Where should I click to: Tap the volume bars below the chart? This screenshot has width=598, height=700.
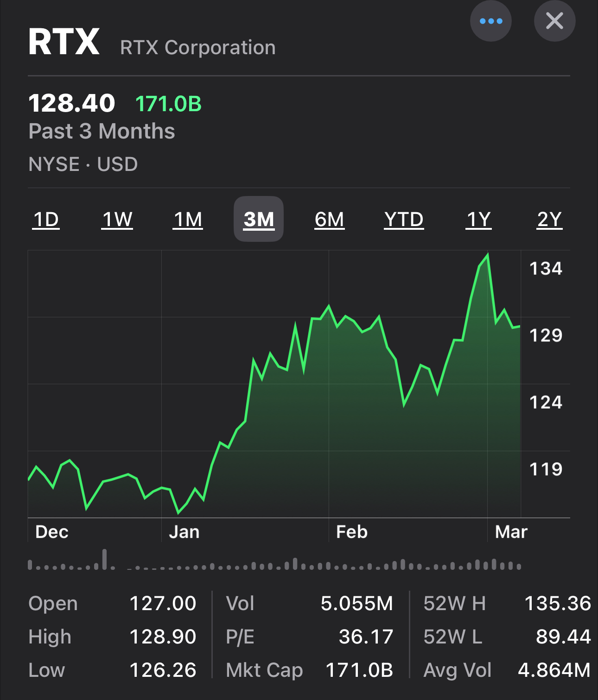coord(274,563)
